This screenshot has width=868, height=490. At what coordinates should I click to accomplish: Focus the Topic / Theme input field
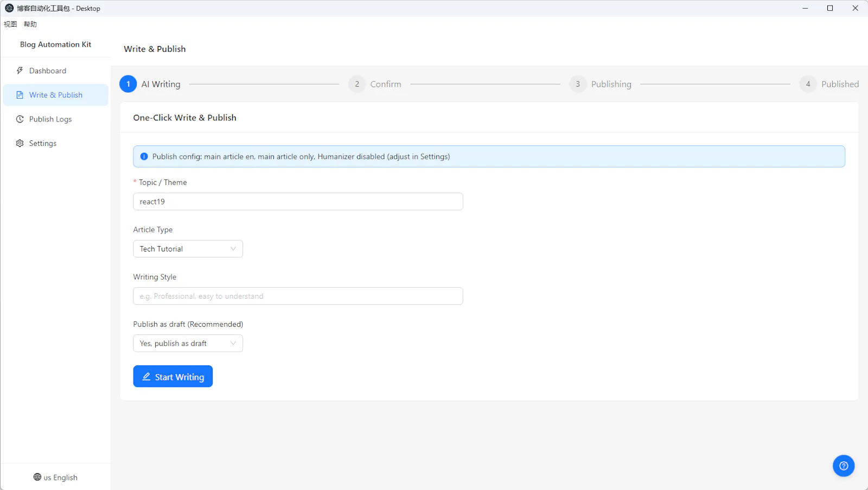point(298,202)
